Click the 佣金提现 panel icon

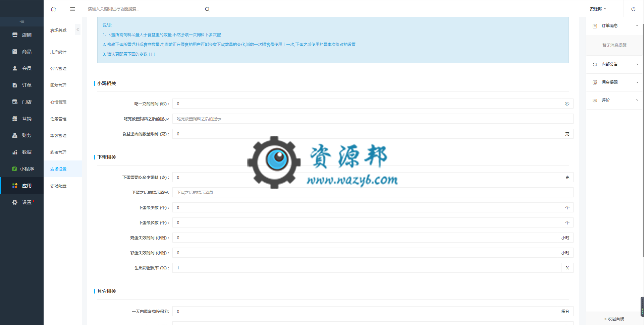[595, 82]
